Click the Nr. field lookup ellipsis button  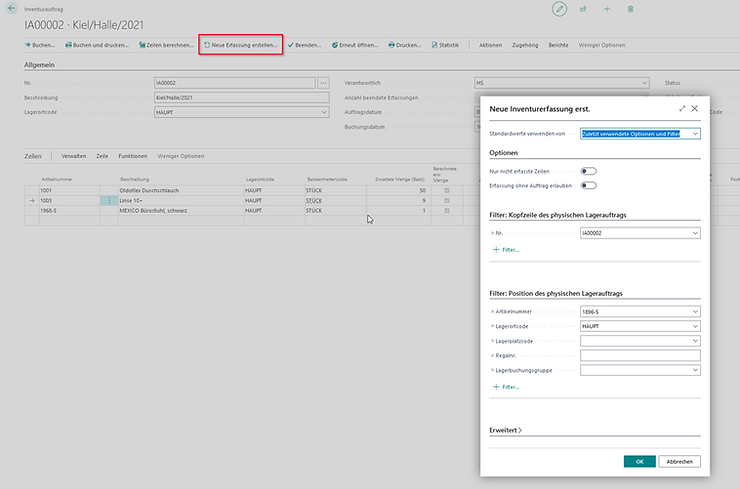point(323,82)
